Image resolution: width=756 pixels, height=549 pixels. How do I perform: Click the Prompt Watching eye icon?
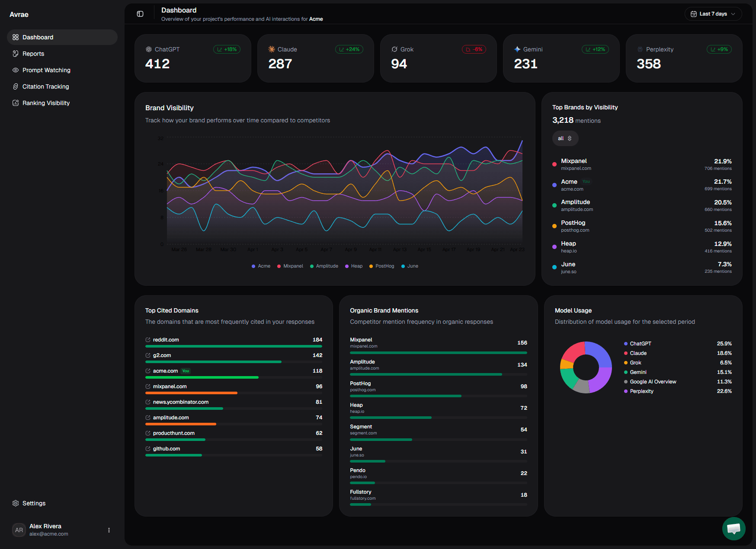(x=16, y=70)
